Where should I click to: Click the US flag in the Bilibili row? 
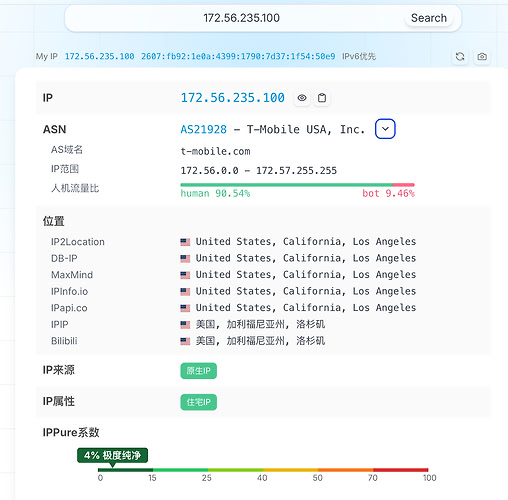click(x=185, y=341)
